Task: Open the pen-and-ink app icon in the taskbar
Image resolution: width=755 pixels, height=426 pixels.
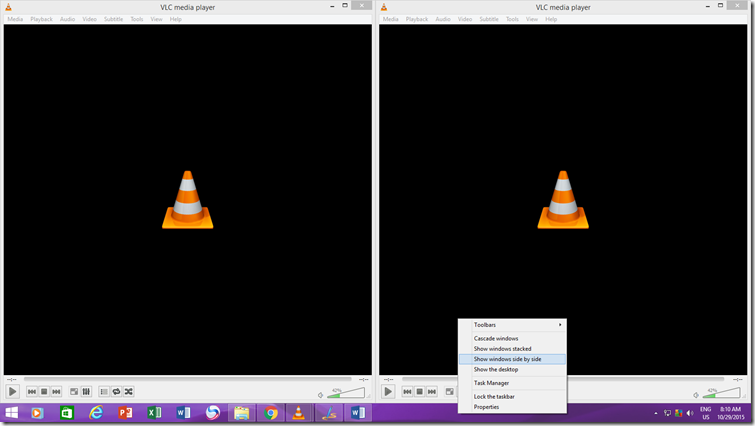Action: [x=329, y=413]
